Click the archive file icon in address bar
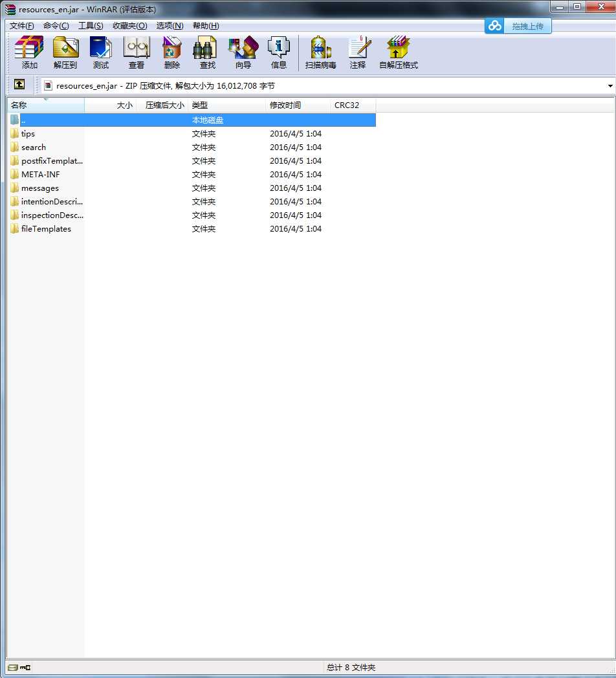 click(48, 85)
